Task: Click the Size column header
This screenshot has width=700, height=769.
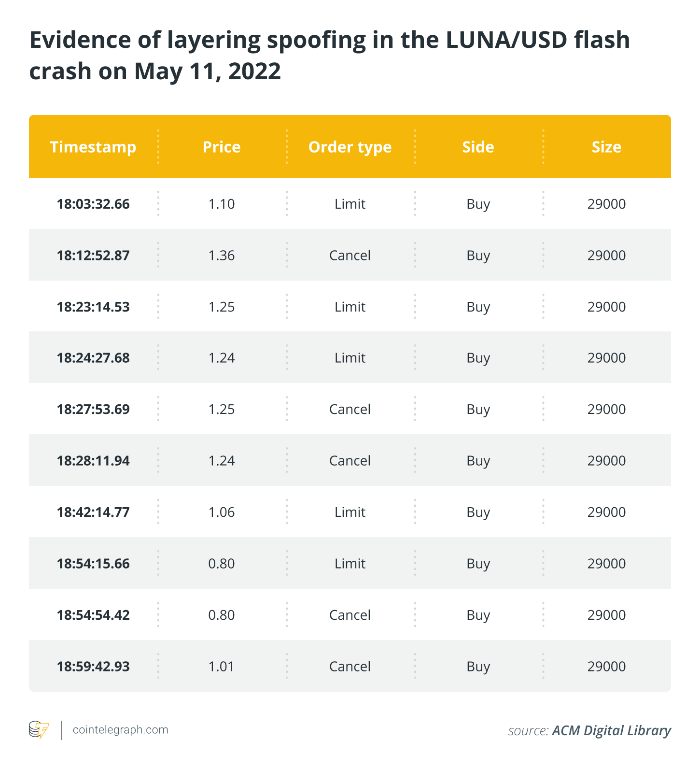Action: pos(607,147)
